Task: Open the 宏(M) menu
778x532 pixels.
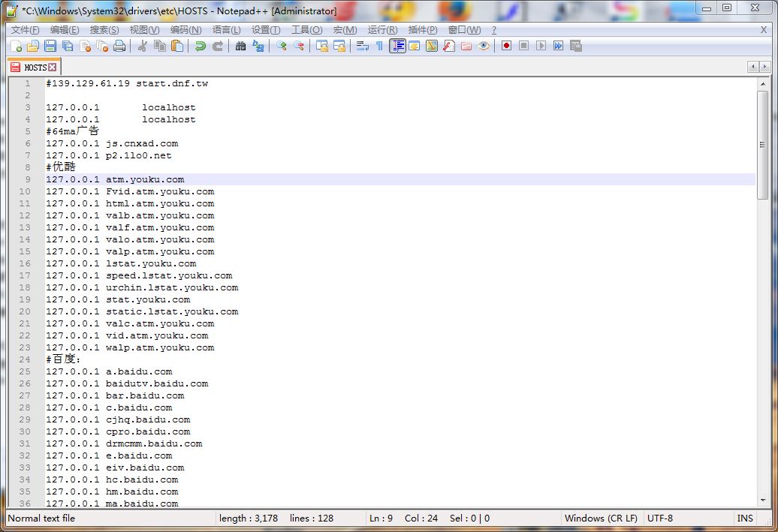Action: (345, 30)
